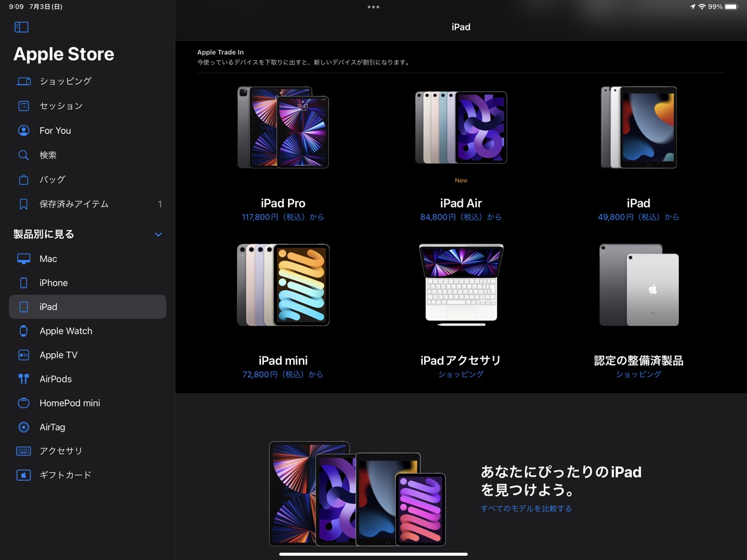Click the New label above iPad Air
This screenshot has width=747, height=560.
(461, 181)
